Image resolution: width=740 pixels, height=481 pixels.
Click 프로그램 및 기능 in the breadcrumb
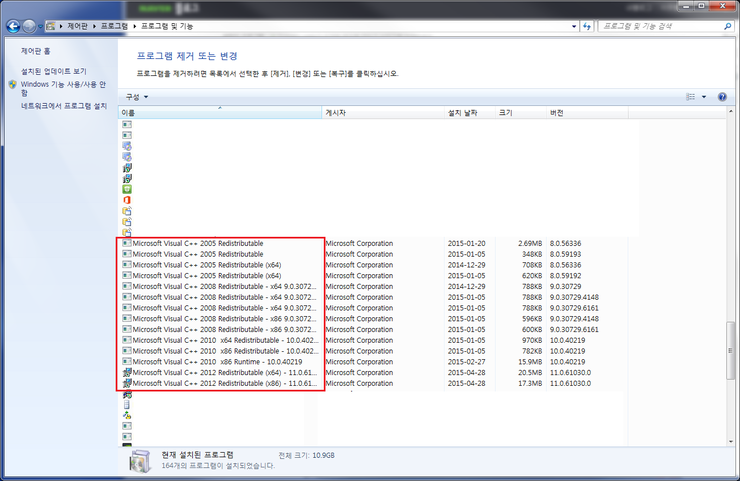[x=167, y=26]
